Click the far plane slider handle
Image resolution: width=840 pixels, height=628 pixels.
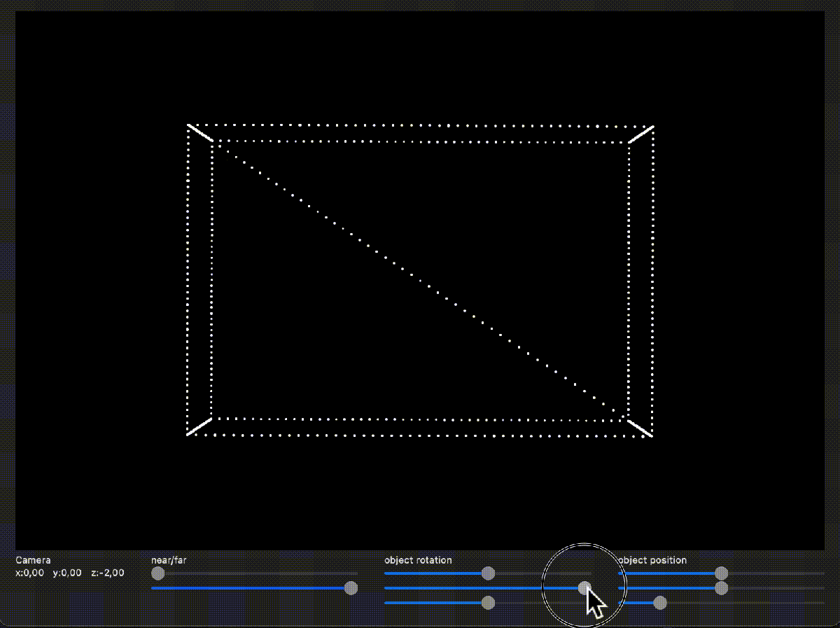click(x=352, y=588)
